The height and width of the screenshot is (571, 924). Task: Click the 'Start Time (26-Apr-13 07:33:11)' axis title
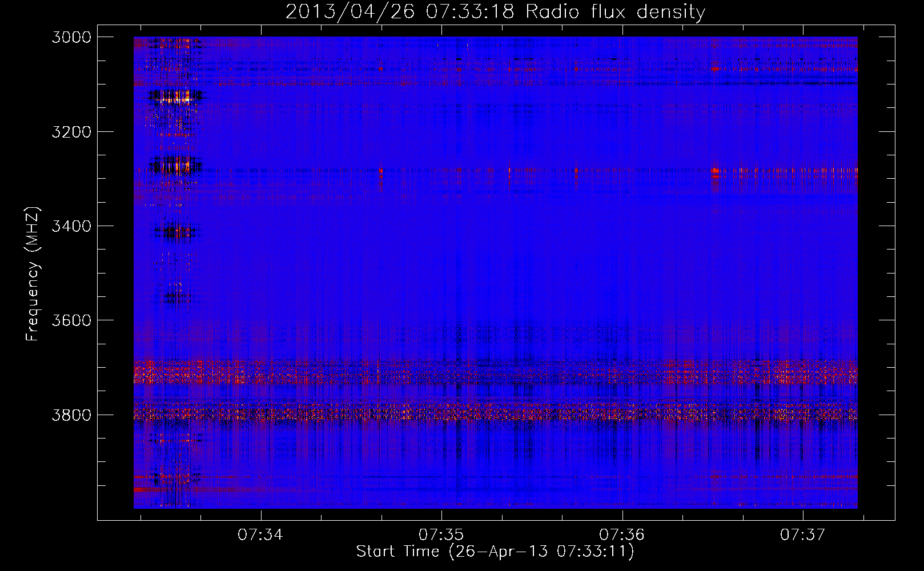point(495,552)
